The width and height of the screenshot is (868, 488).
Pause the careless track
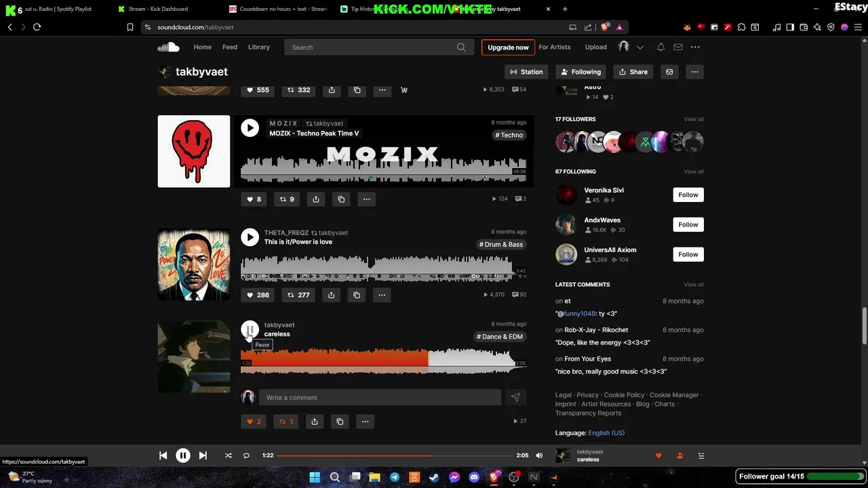pos(250,330)
